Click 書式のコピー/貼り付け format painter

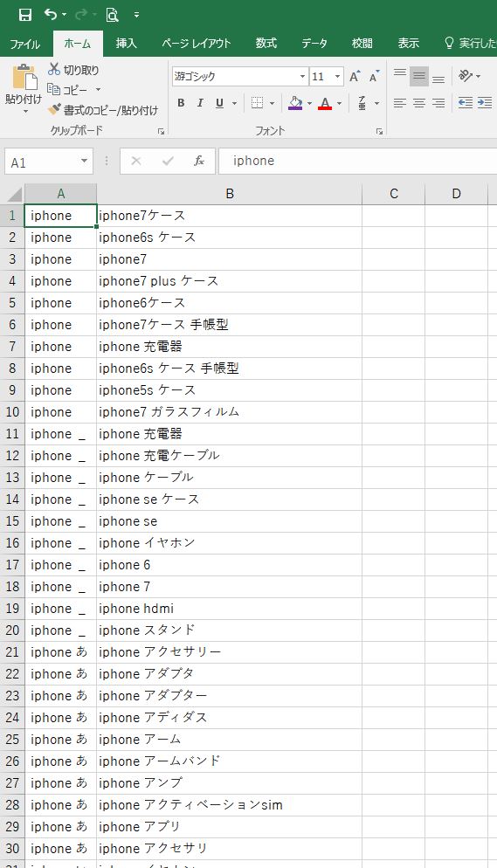pos(103,110)
